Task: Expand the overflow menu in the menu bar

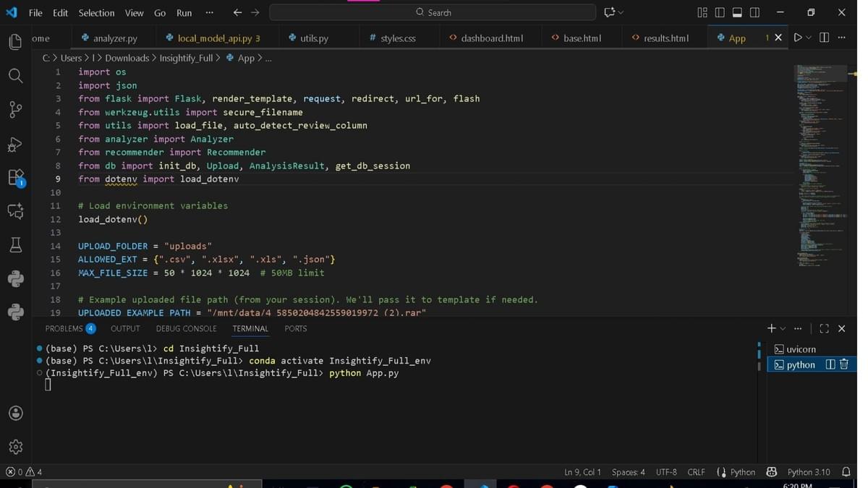Action: (x=209, y=12)
